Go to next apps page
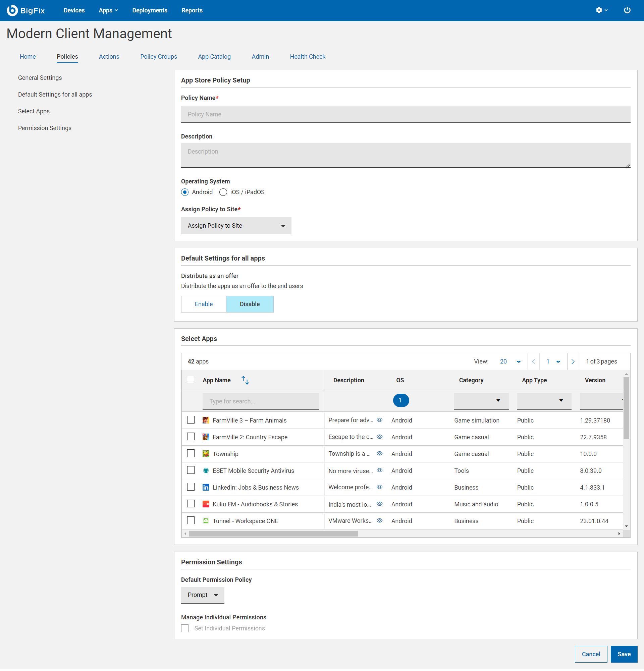This screenshot has height=671, width=644. [573, 361]
